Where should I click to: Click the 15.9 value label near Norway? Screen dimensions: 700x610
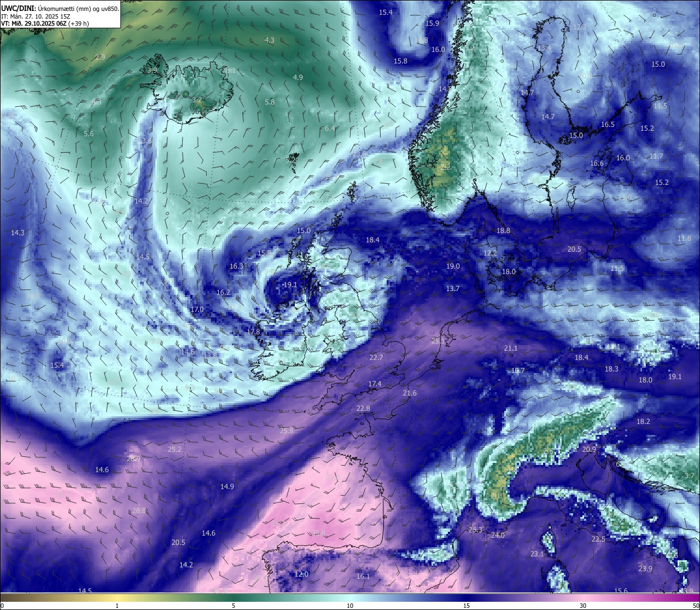432,23
